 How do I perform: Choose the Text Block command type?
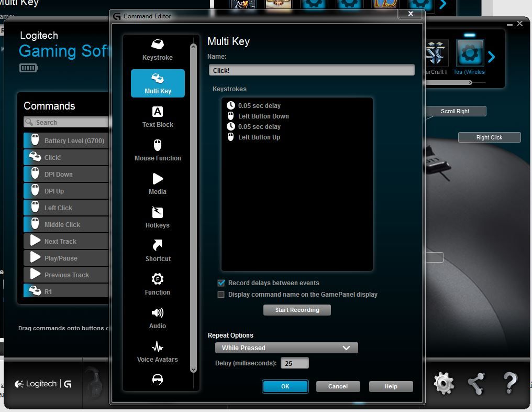[158, 117]
